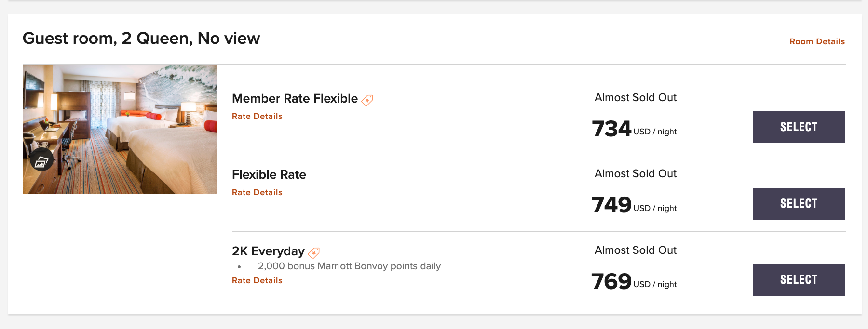The image size is (868, 329).
Task: Click the 734 USD per night price
Action: (x=634, y=129)
